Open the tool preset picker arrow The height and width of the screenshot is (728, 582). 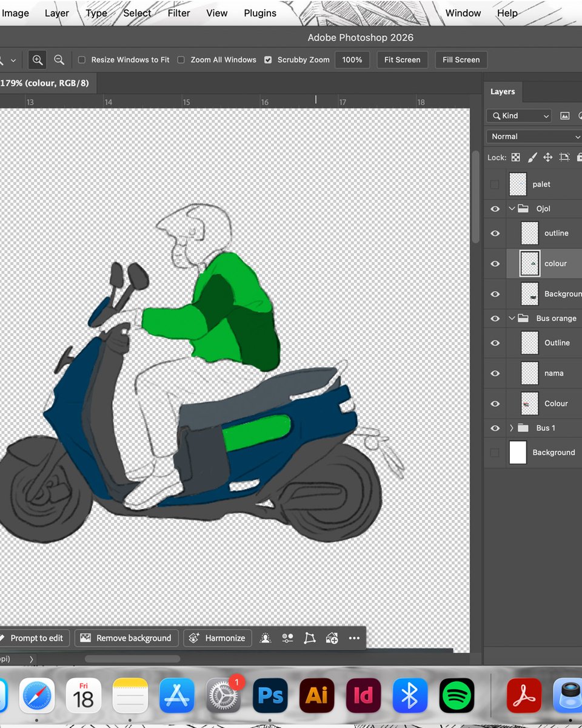point(13,60)
